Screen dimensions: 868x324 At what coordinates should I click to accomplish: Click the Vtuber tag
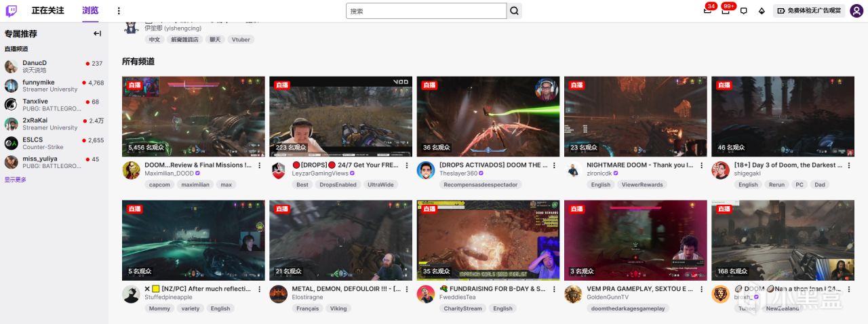click(241, 39)
